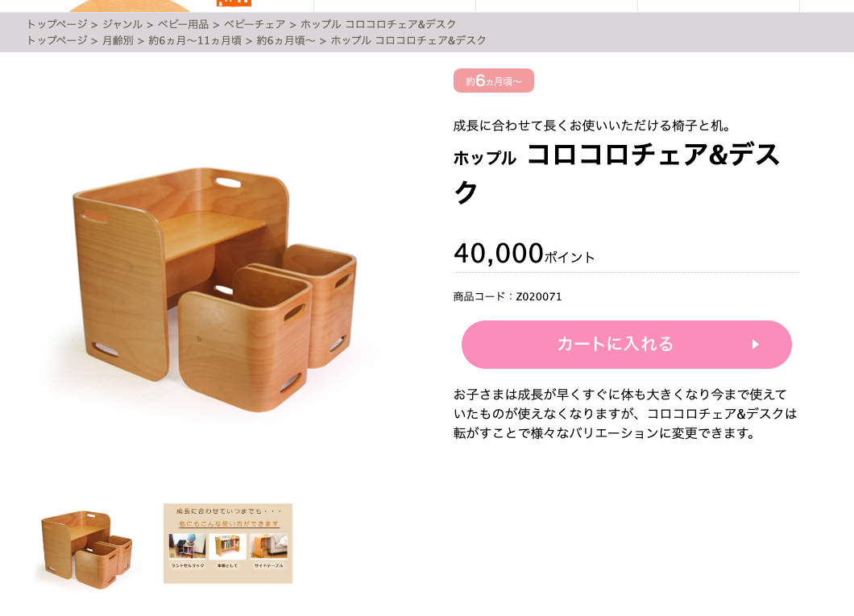
Task: Click the main product image of desk
Action: click(x=214, y=288)
